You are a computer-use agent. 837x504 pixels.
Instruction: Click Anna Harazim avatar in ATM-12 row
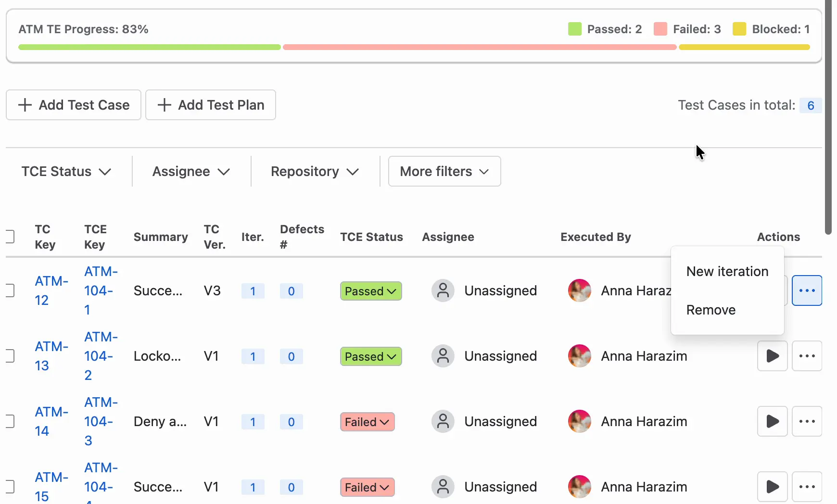(580, 290)
